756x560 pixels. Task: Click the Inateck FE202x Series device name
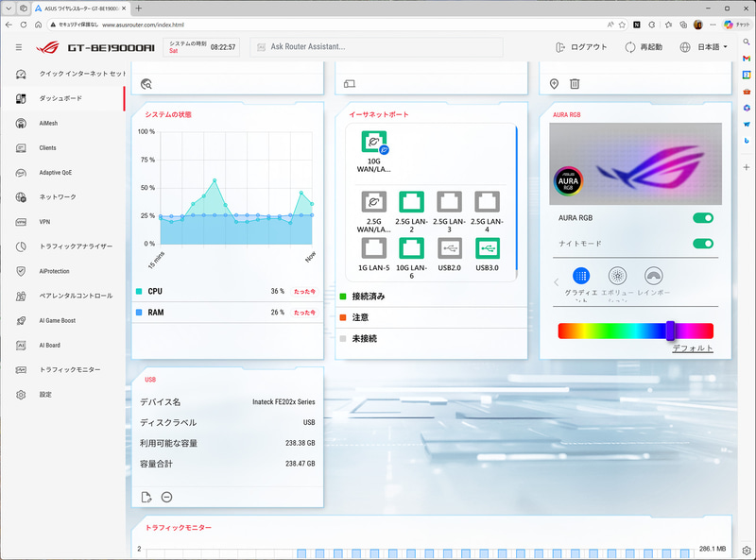coord(283,402)
